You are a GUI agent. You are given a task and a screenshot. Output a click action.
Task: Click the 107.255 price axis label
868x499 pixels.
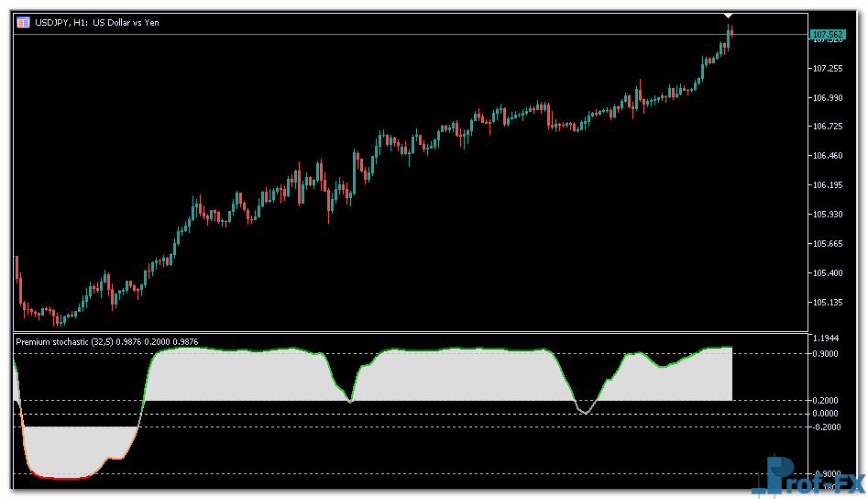tap(828, 69)
